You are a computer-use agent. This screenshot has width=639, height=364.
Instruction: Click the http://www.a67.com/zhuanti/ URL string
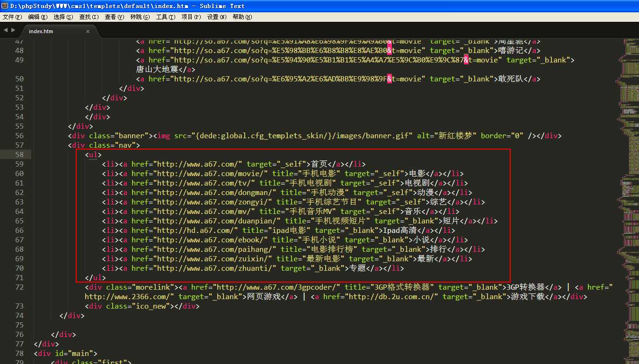tap(214, 268)
